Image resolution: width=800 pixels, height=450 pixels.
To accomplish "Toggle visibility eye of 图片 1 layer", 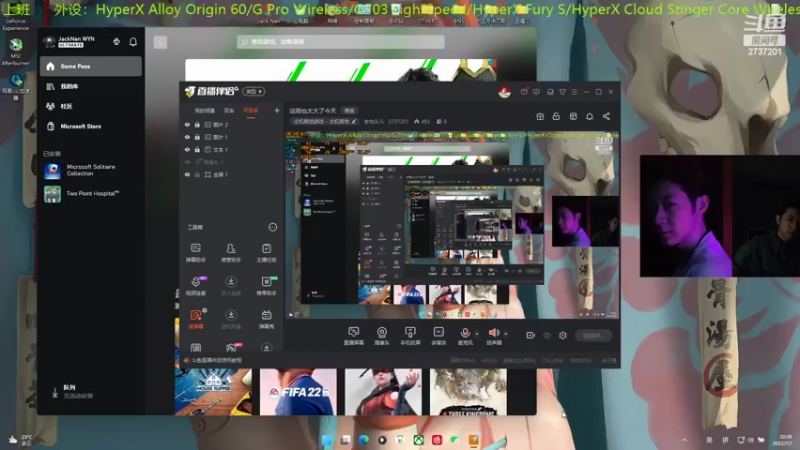I will (x=187, y=137).
